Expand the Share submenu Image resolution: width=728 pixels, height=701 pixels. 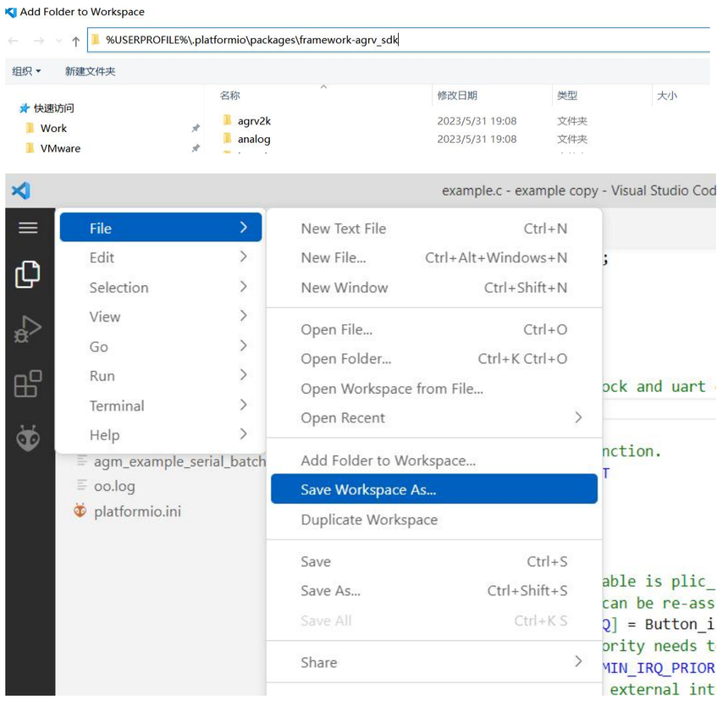click(578, 661)
